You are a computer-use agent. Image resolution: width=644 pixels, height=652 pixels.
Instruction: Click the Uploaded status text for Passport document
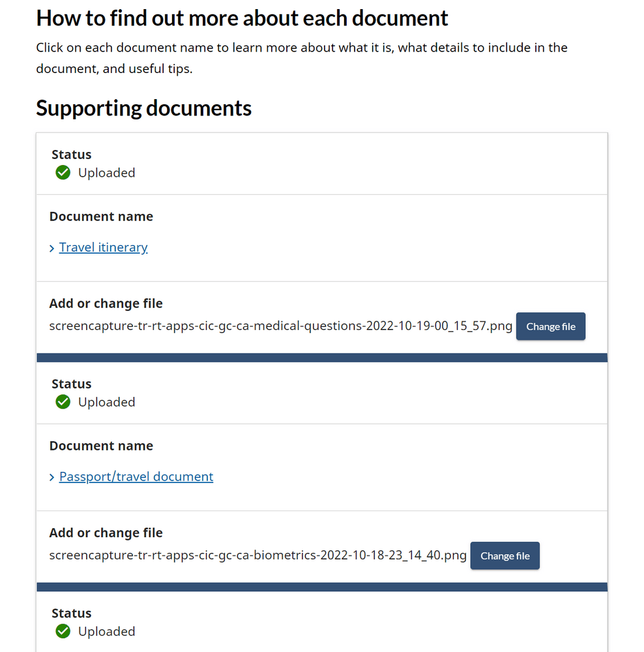coord(106,402)
